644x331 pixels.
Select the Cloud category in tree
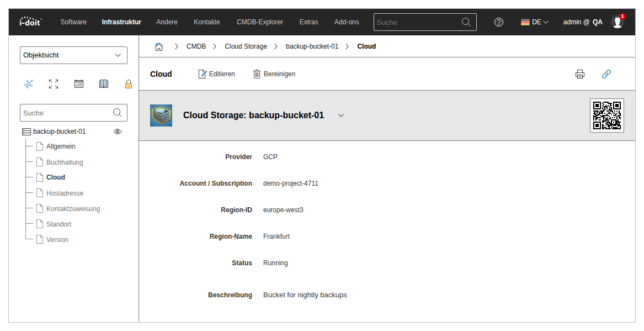[x=55, y=177]
